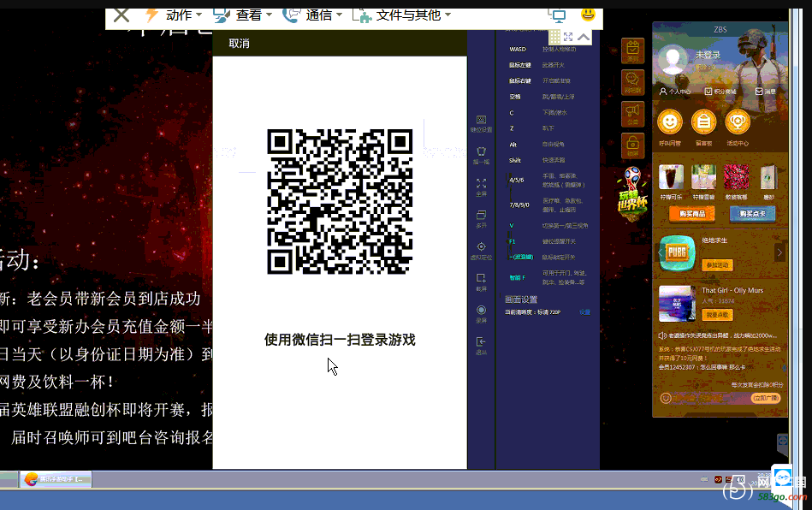The height and width of the screenshot is (510, 812).
Task: Click the That Girl album cover thumbnail
Action: tap(677, 304)
